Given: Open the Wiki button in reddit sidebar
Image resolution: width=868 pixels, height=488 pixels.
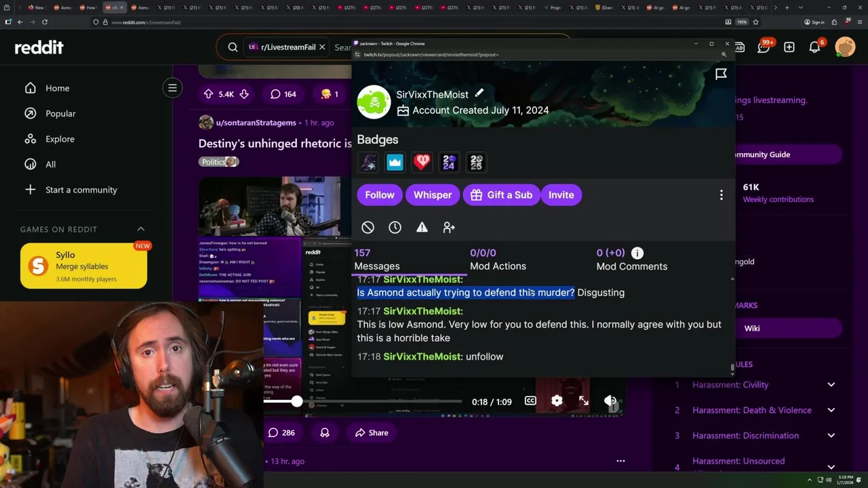Looking at the screenshot, I should pyautogui.click(x=752, y=328).
